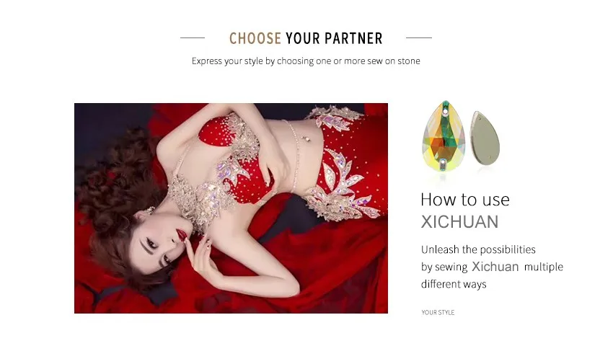Click the gold 'CHOOSE' word in the heading
This screenshot has width=613, height=364.
255,38
